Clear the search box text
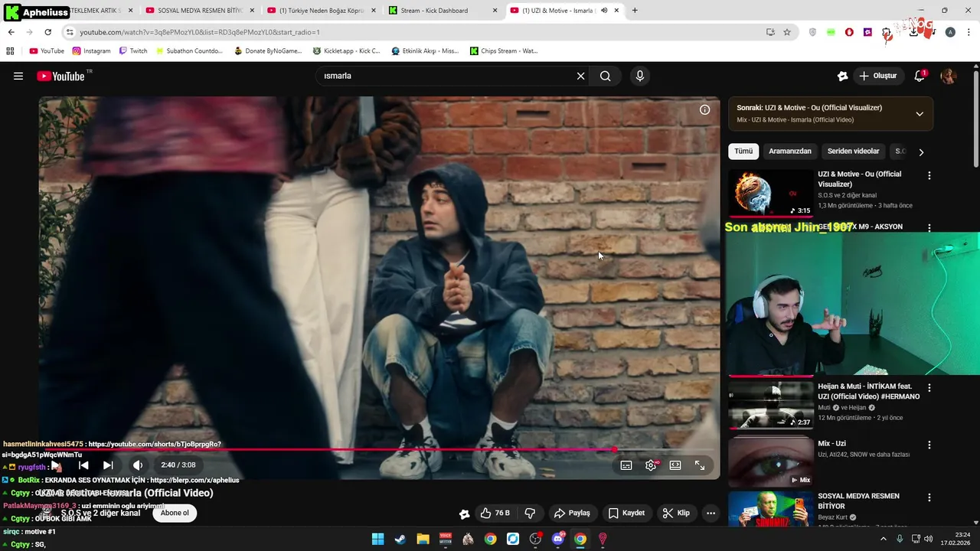Viewport: 980px width, 551px height. [x=580, y=76]
